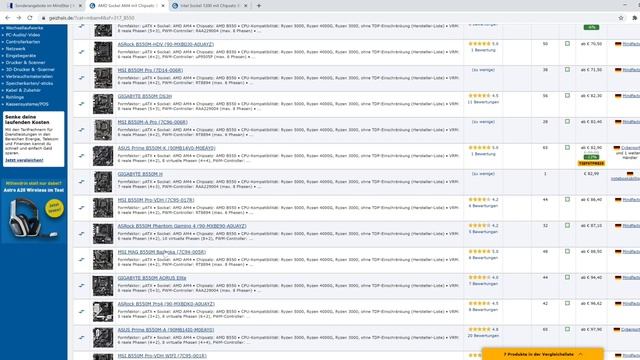Open sidebar category Eingabegeräte
Image resolution: width=640 pixels, height=360 pixels.
click(21, 56)
